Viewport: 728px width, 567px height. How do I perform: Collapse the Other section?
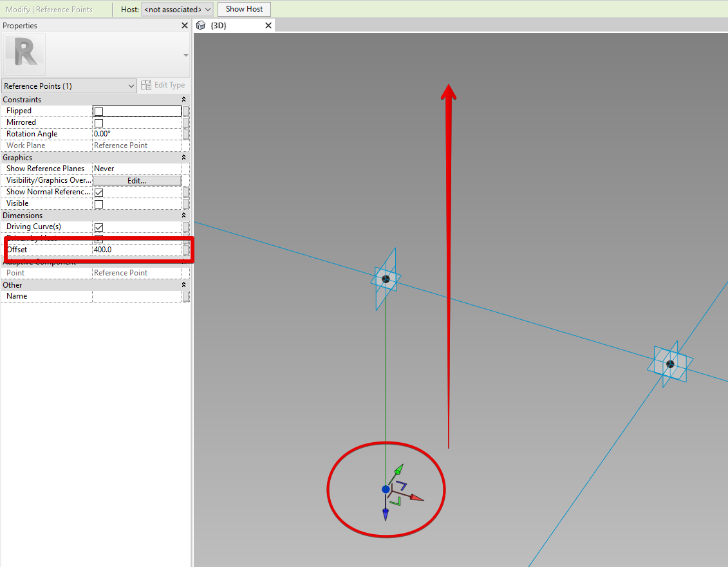(183, 284)
